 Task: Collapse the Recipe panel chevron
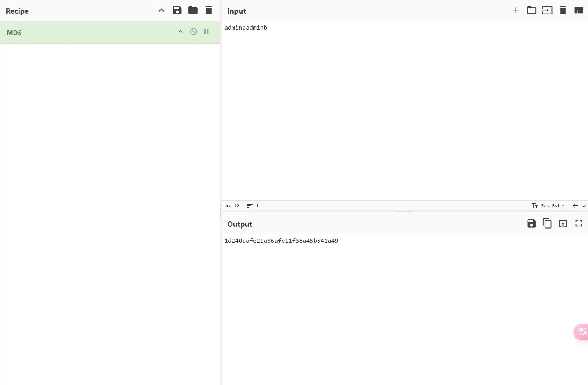pos(161,10)
